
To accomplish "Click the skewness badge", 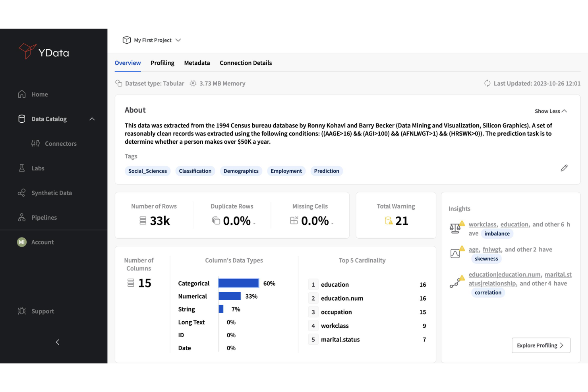I will pyautogui.click(x=486, y=259).
